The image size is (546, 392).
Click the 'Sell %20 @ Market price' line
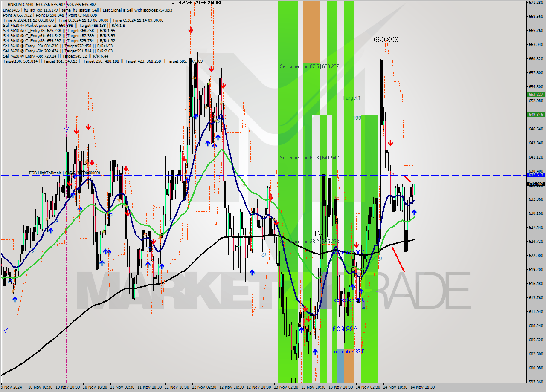click(64, 25)
